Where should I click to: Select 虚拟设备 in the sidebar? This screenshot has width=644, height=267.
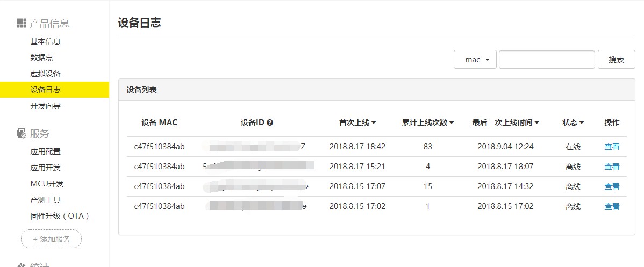(45, 74)
